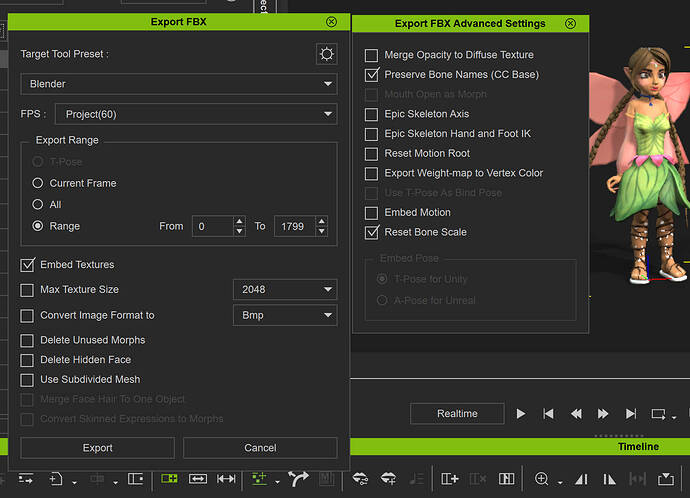Decrease the To frame value
Viewport: 690px width, 498px height.
point(322,231)
